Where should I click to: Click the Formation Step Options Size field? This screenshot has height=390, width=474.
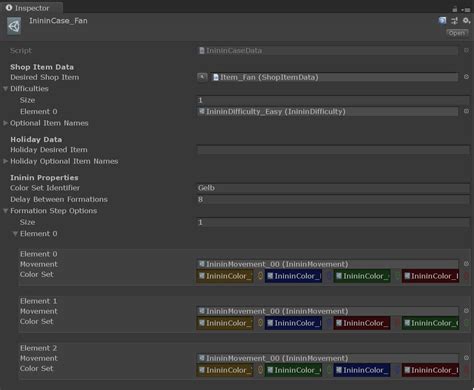coord(333,222)
